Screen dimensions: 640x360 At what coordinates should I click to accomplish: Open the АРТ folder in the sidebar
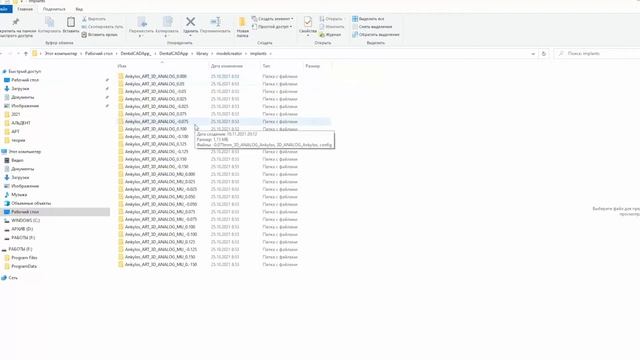15,131
